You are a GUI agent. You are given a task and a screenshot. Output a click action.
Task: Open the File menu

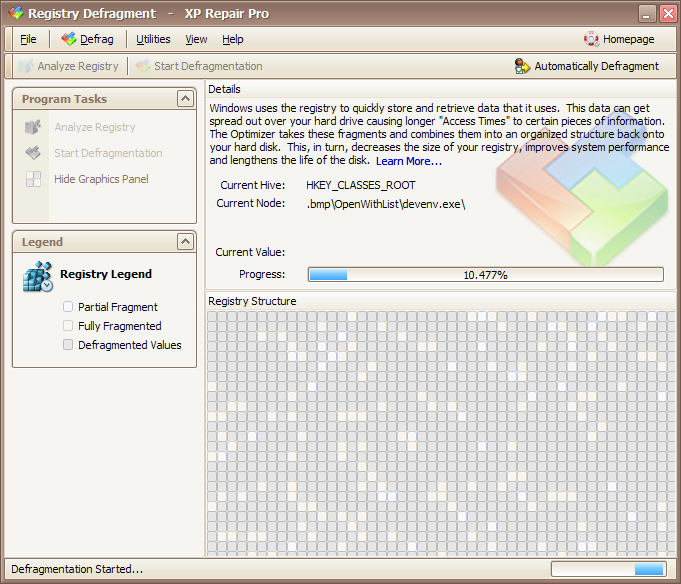[28, 39]
